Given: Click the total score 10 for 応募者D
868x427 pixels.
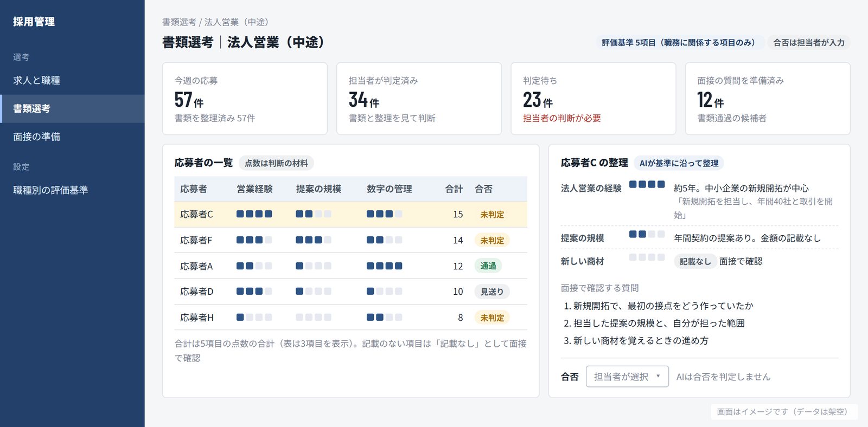Looking at the screenshot, I should click(458, 292).
